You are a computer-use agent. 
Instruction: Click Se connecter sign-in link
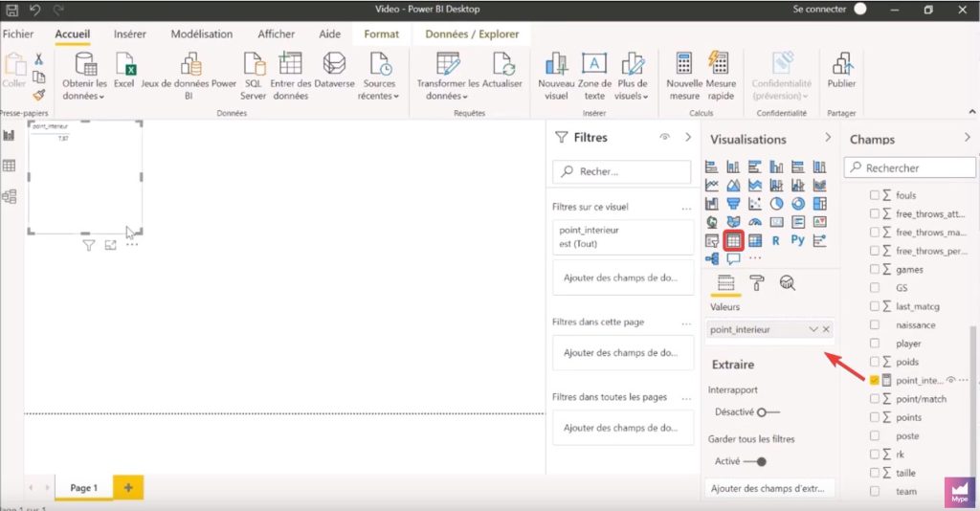coord(819,9)
